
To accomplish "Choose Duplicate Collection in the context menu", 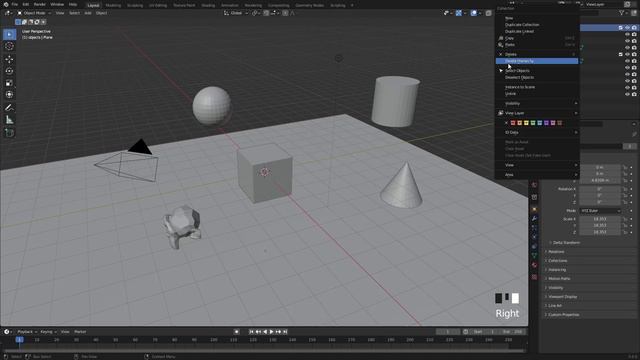I will (x=522, y=24).
